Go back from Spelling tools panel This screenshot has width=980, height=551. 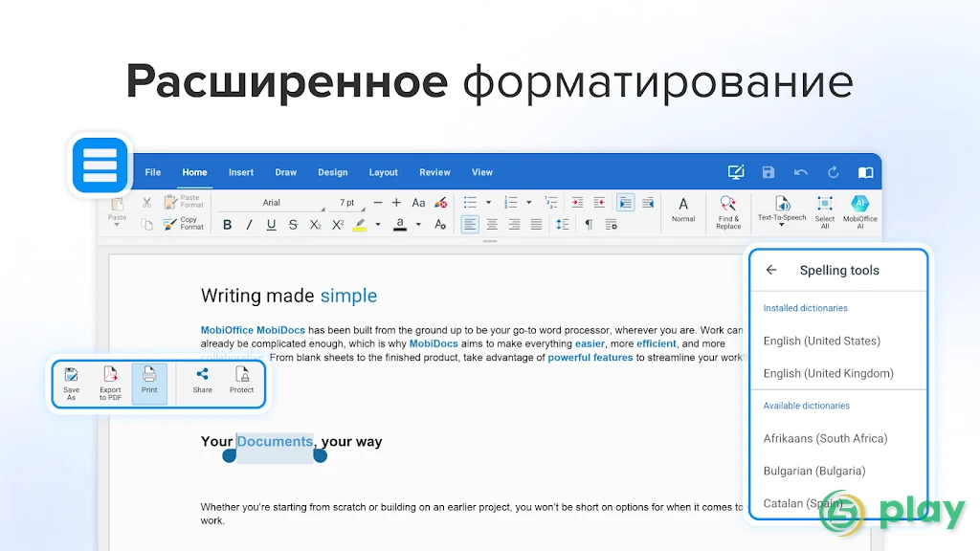[x=771, y=270]
